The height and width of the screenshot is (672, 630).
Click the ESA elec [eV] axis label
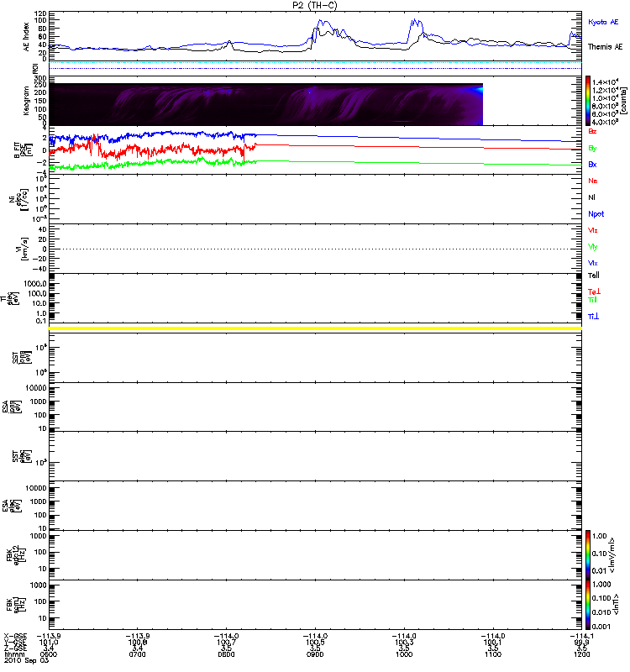pyautogui.click(x=12, y=506)
